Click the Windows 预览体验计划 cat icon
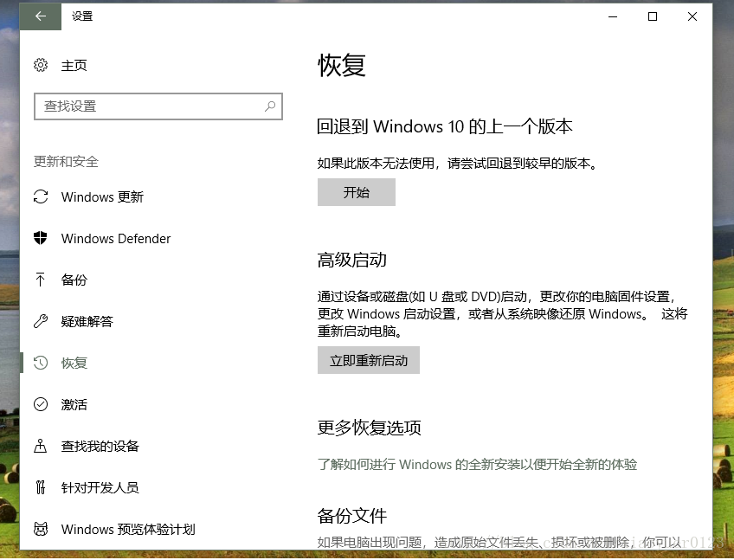Screen dimensions: 734x560 (41, 529)
